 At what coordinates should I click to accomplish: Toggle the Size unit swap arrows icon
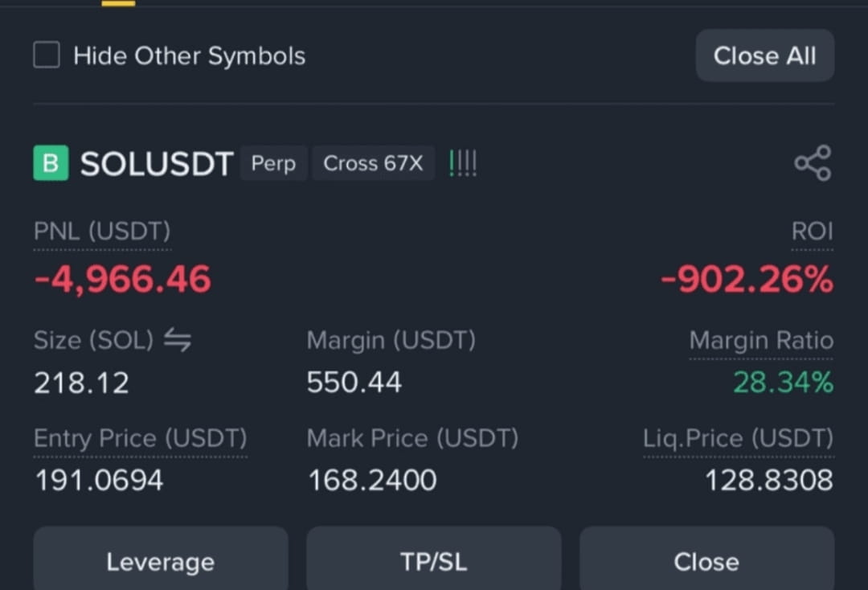178,339
